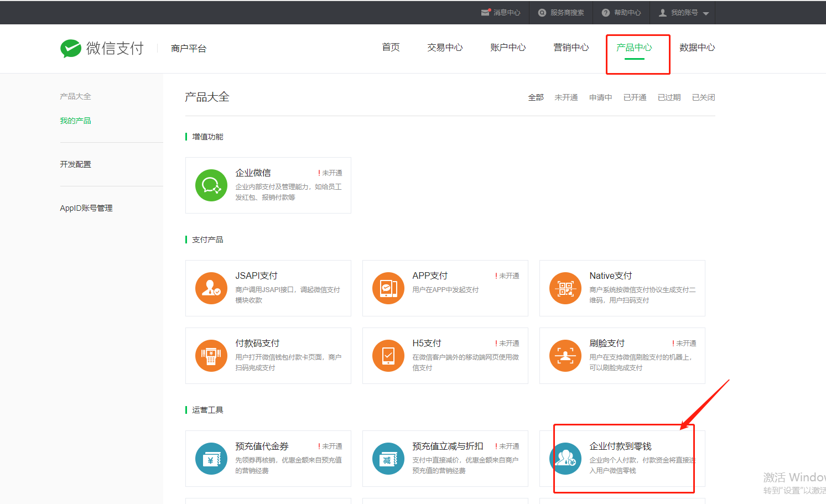This screenshot has width=826, height=504.
Task: Click the 帮助中心 question mark icon
Action: click(x=606, y=12)
